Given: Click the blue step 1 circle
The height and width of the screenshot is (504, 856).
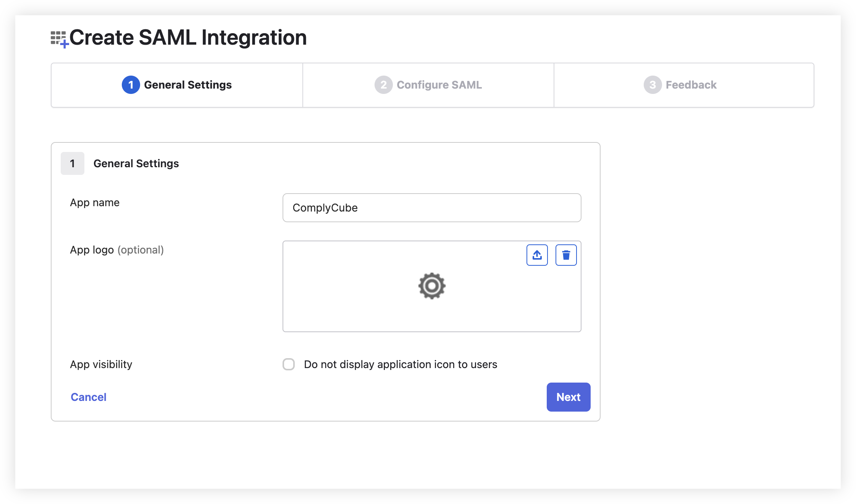Looking at the screenshot, I should (131, 85).
